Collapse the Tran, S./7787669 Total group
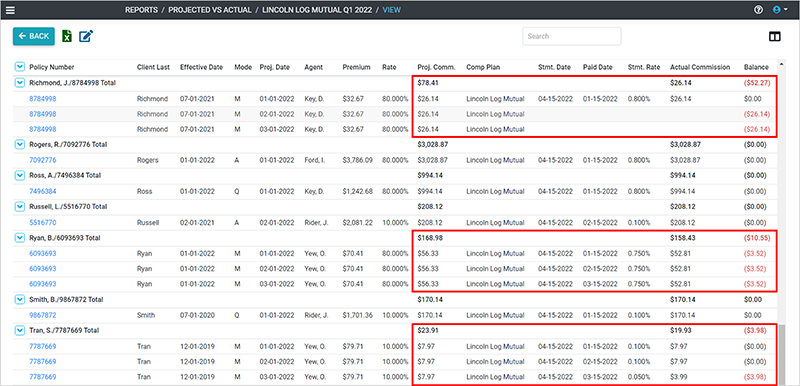 point(19,330)
